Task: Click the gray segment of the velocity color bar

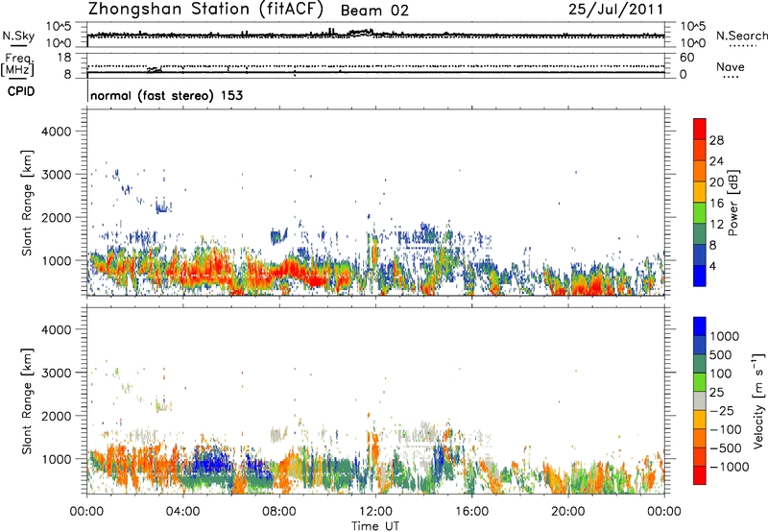Action: point(700,401)
